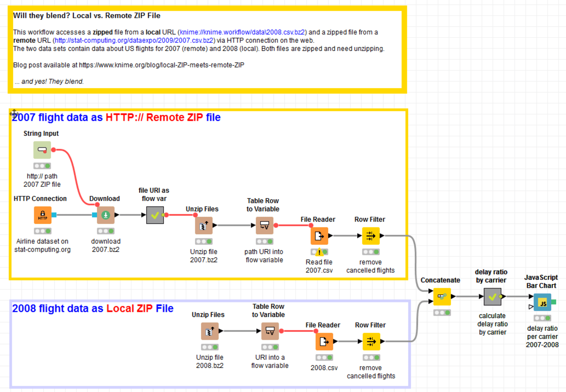The image size is (566, 392).
Task: Click the green image output port of the Bar Chart
Action: click(554, 302)
